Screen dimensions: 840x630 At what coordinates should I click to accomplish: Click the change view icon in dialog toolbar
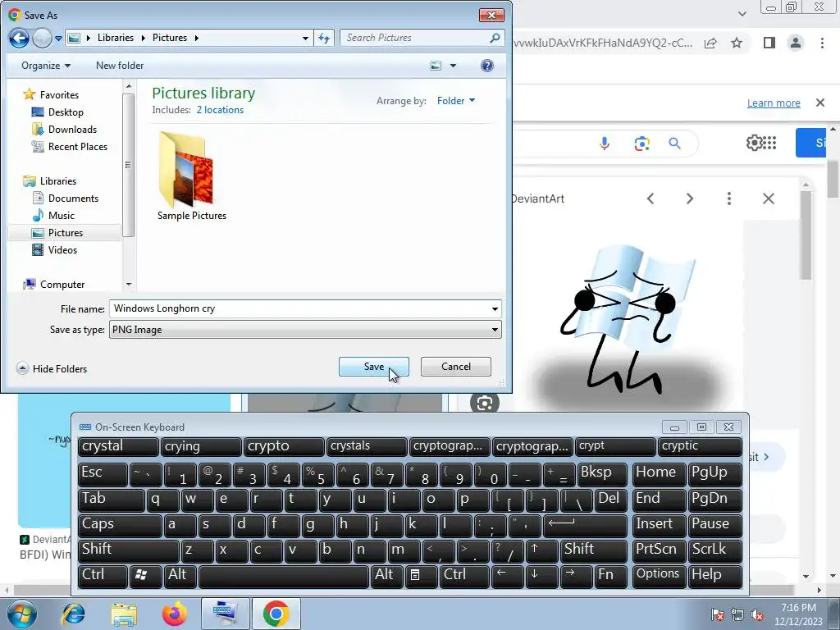(x=436, y=66)
